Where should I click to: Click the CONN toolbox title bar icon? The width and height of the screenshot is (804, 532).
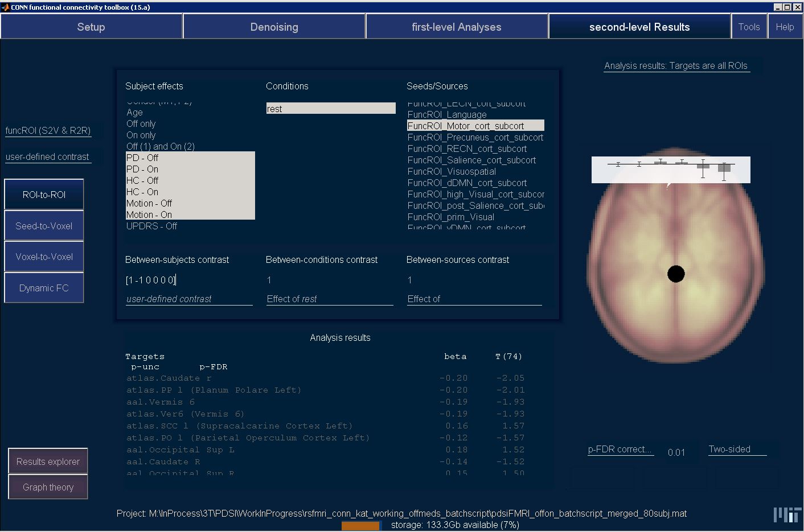click(x=6, y=7)
